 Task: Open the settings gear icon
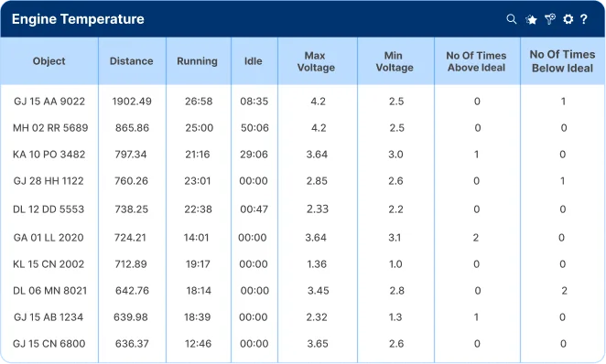(x=568, y=19)
